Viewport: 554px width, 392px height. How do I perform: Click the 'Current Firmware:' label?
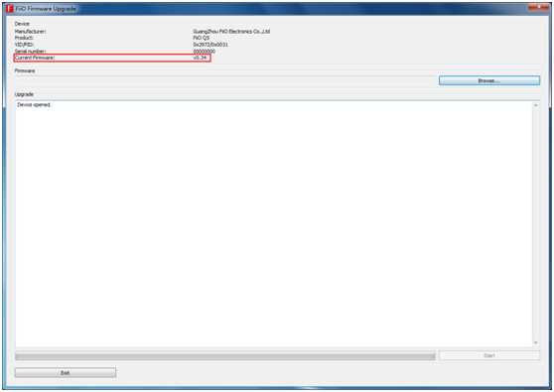pyautogui.click(x=35, y=58)
